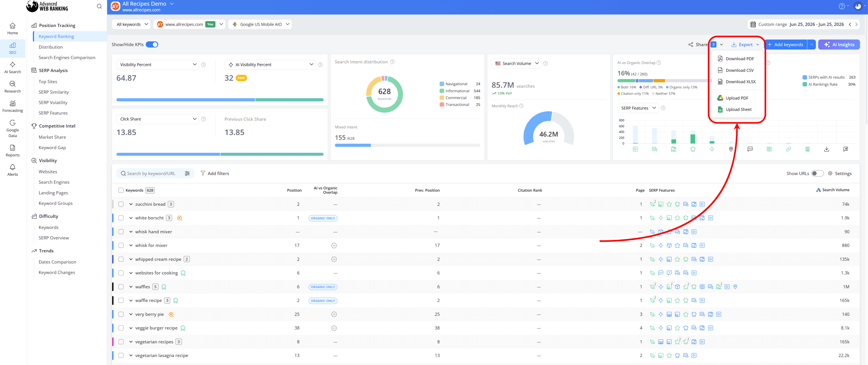Image resolution: width=868 pixels, height=365 pixels.
Task: Open the Home section in the sidebar
Action: (x=12, y=29)
